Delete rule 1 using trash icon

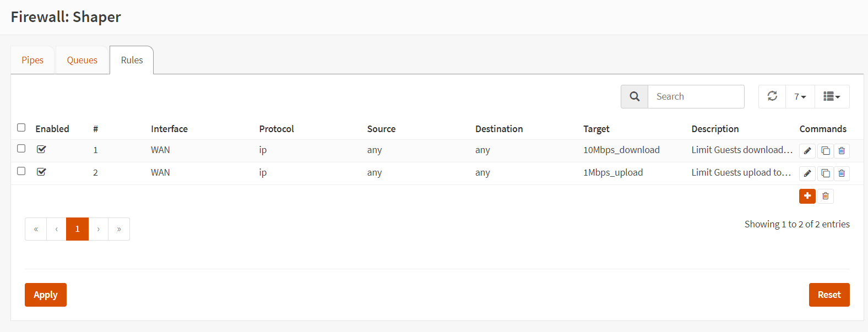(842, 151)
